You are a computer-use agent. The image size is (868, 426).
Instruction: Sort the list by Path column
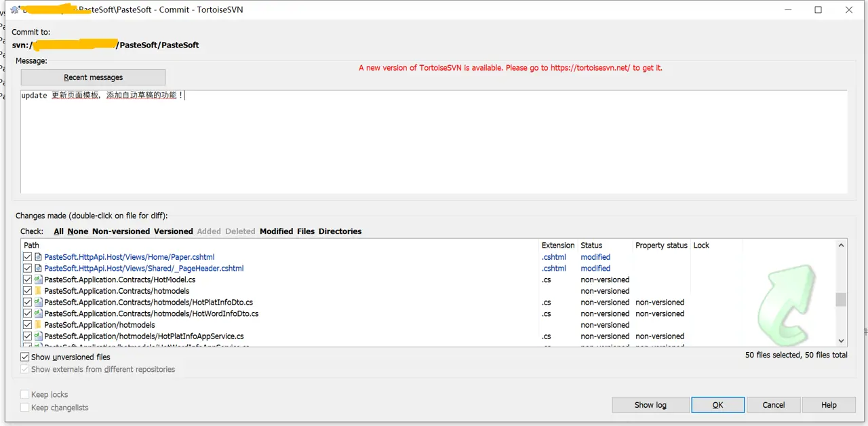click(x=280, y=246)
